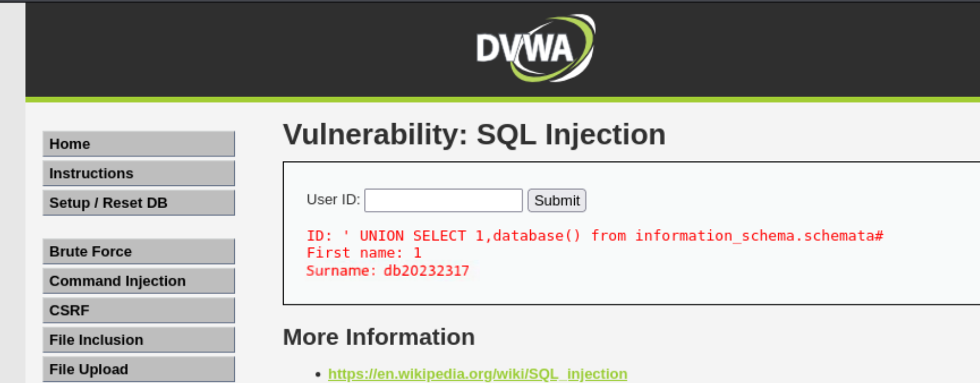Click the More Information heading
Screen dimensions: 980x383
[x=378, y=337]
